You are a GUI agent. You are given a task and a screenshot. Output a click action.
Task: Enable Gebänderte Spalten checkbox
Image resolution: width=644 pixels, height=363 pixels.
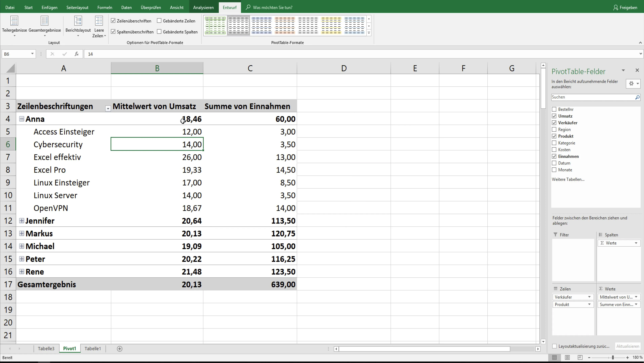[x=159, y=32]
